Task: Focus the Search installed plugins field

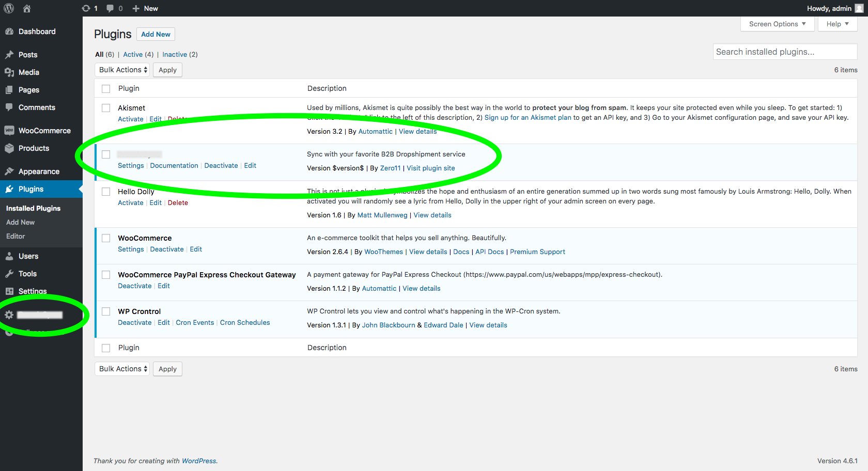Action: (785, 52)
